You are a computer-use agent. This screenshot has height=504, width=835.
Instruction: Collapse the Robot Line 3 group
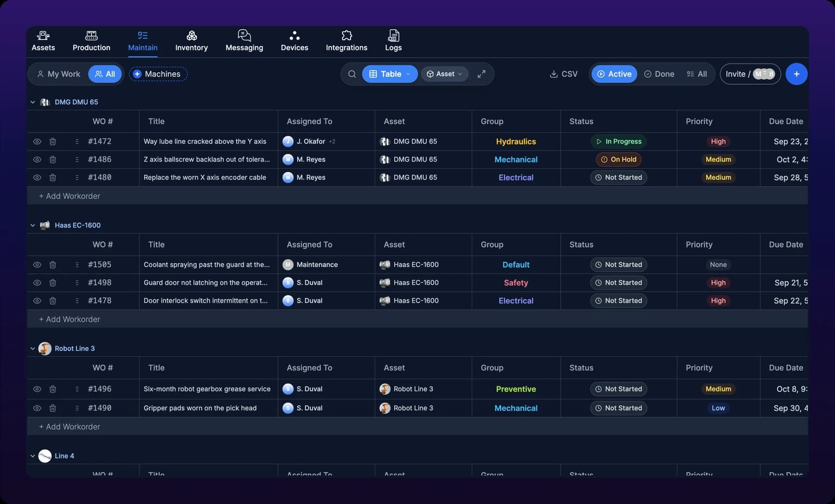(x=33, y=349)
